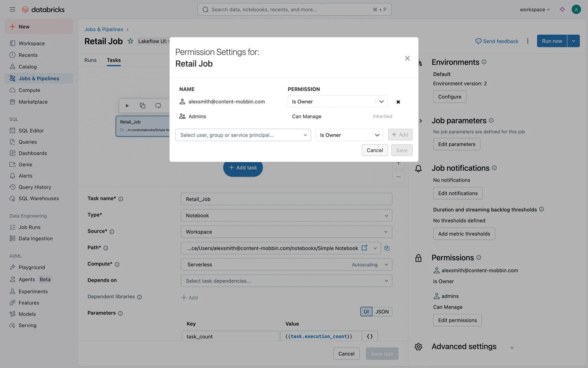Cancel the permission settings dialog
Screen dimensions: 588x368
(375, 150)
